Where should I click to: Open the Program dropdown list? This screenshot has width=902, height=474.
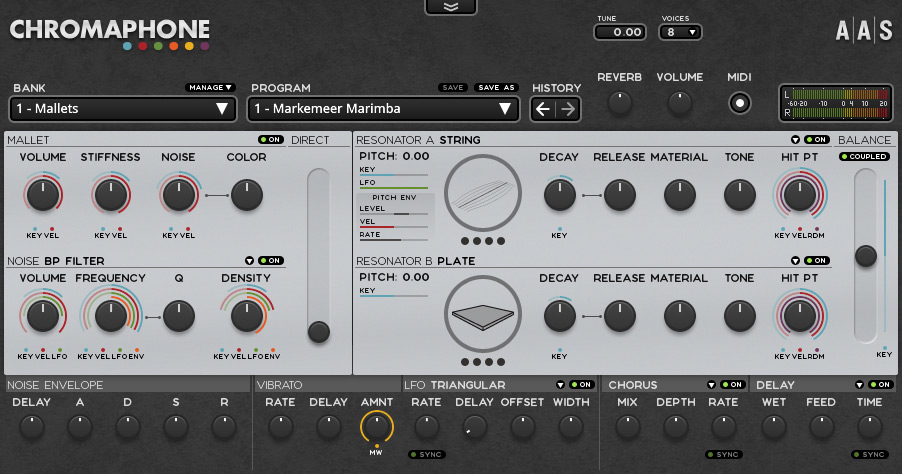[x=384, y=109]
